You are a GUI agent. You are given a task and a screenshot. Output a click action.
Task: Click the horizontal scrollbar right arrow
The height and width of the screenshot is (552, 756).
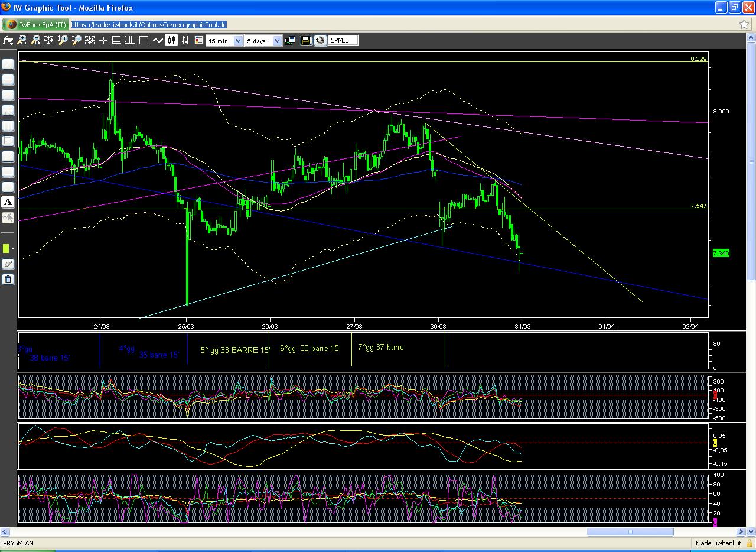pyautogui.click(x=742, y=531)
